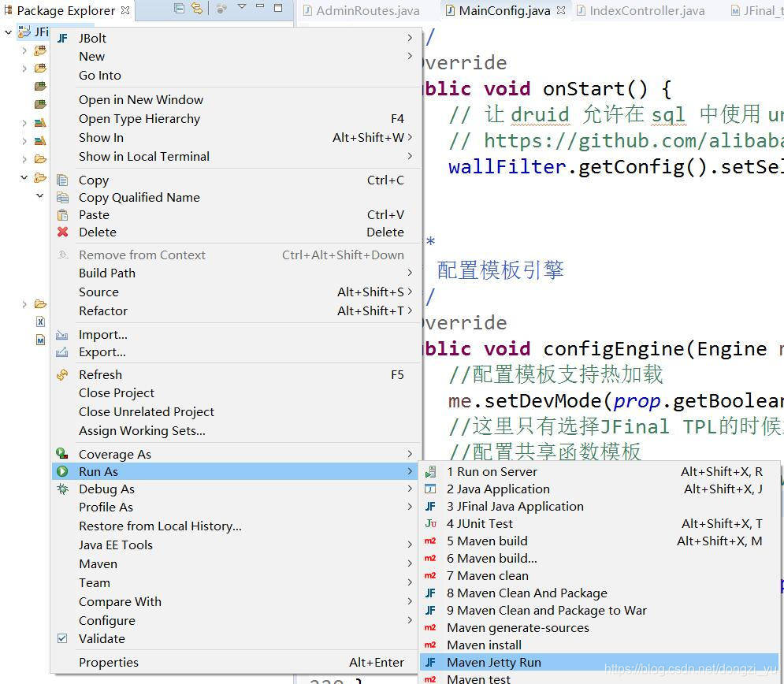Click the Debug As bug icon

(x=62, y=489)
